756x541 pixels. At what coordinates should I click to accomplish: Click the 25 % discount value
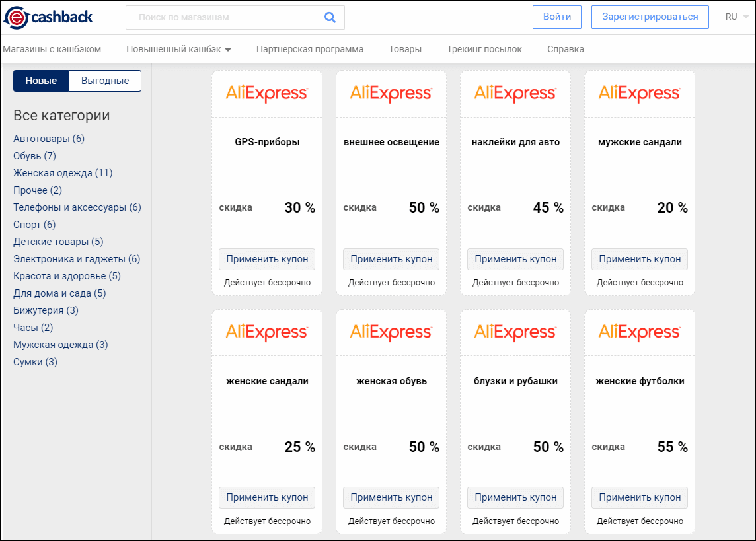[x=299, y=447]
